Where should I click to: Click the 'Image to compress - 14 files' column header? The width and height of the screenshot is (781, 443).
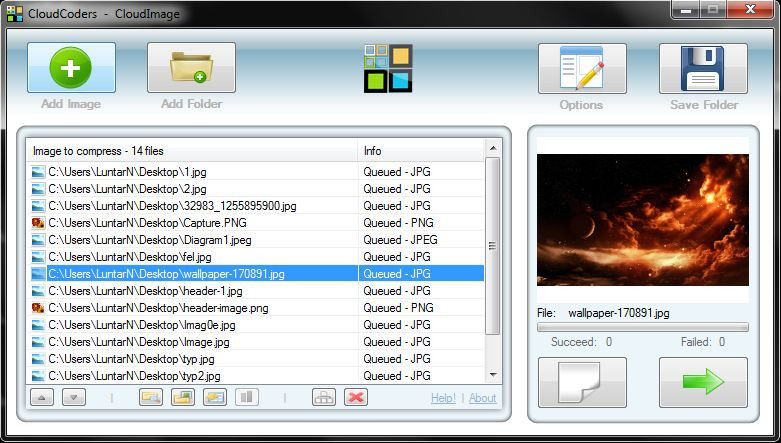click(x=192, y=150)
